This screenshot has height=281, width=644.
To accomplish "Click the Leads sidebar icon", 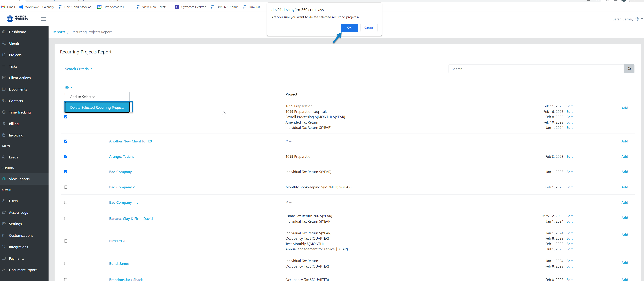I will [x=4, y=157].
